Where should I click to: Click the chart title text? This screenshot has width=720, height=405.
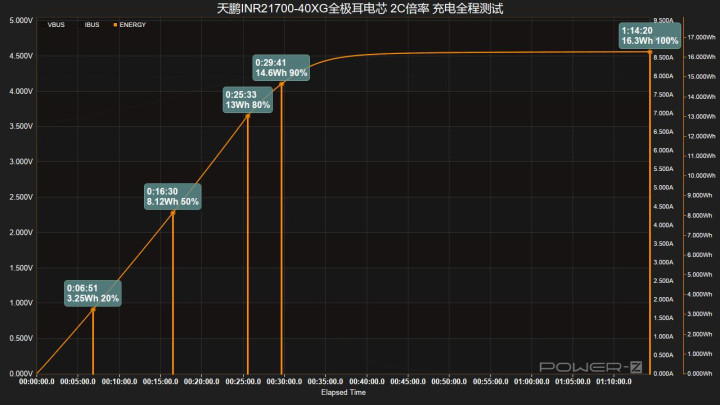(x=360, y=8)
